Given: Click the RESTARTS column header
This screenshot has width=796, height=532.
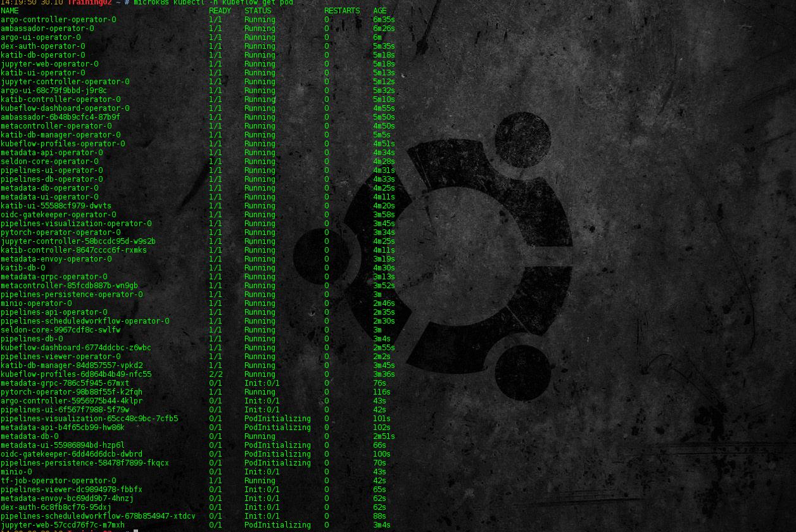Looking at the screenshot, I should [342, 11].
